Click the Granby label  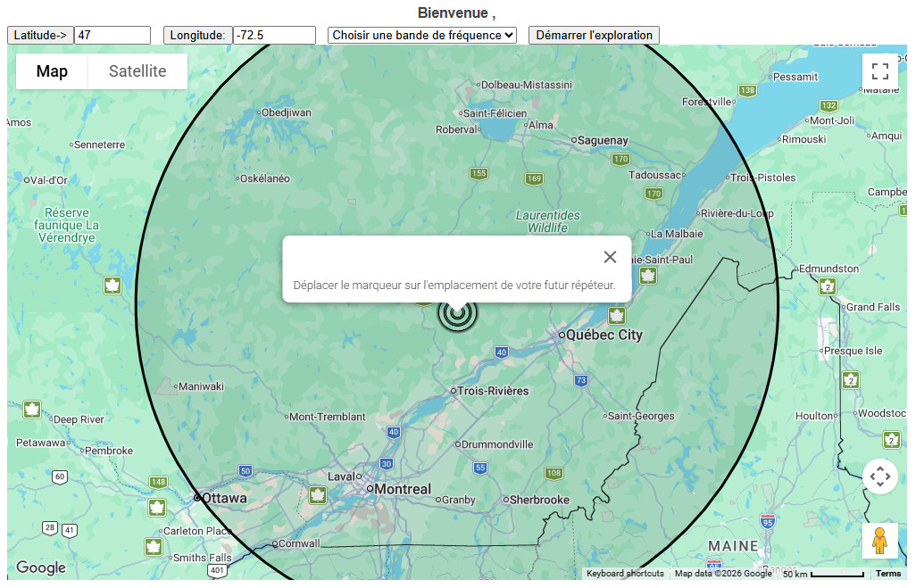[x=458, y=500]
